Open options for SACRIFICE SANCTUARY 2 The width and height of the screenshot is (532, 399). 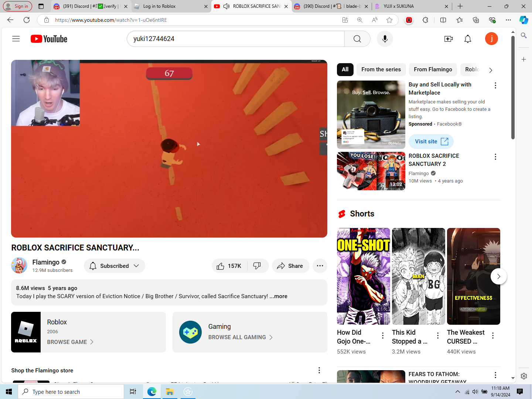click(x=495, y=157)
